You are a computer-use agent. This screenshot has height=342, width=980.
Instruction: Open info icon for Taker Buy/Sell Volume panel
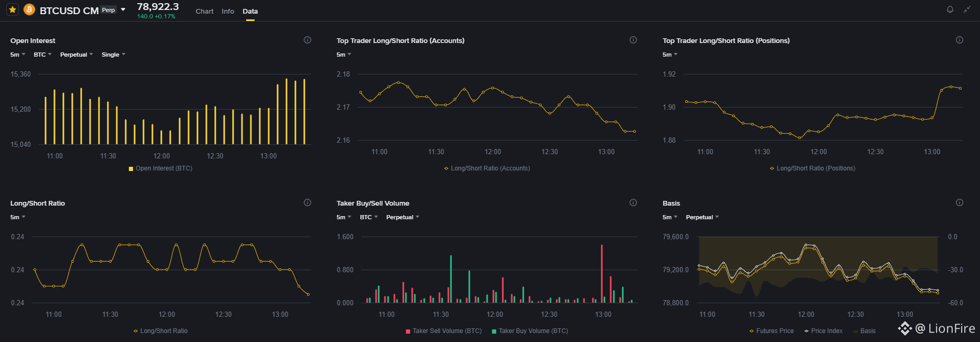(633, 202)
